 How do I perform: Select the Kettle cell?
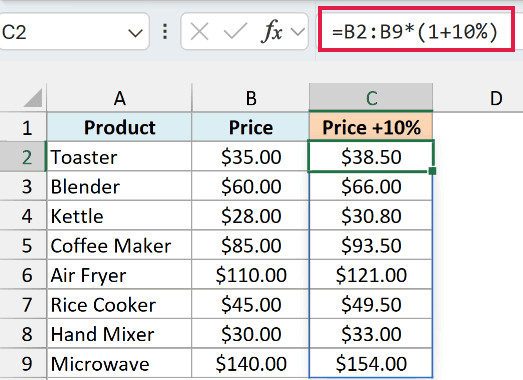[119, 216]
